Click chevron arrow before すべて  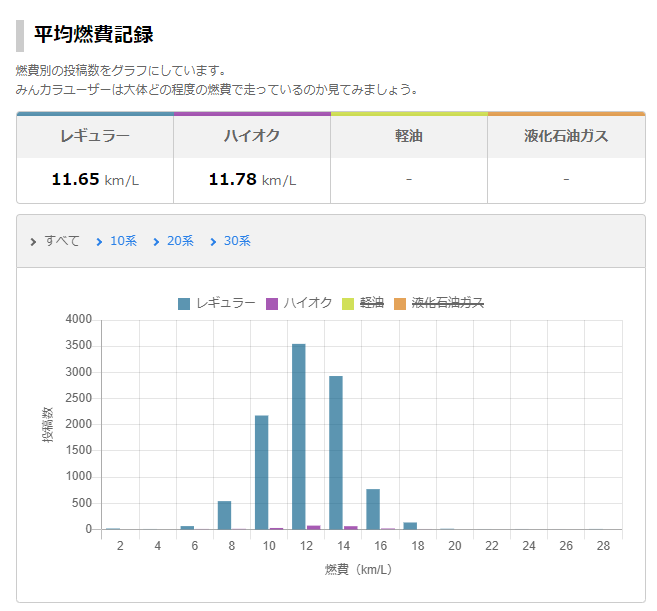pos(33,242)
